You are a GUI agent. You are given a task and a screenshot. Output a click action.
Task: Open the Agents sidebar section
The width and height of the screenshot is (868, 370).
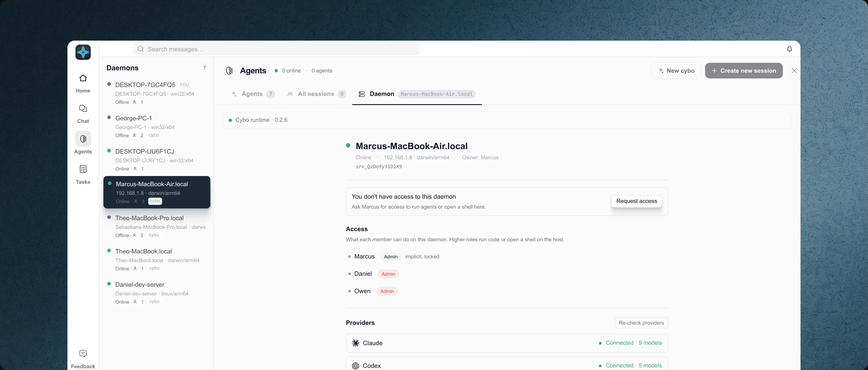pyautogui.click(x=83, y=143)
